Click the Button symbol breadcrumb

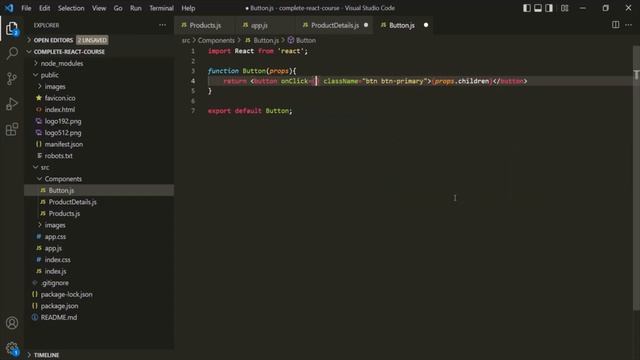click(302, 40)
